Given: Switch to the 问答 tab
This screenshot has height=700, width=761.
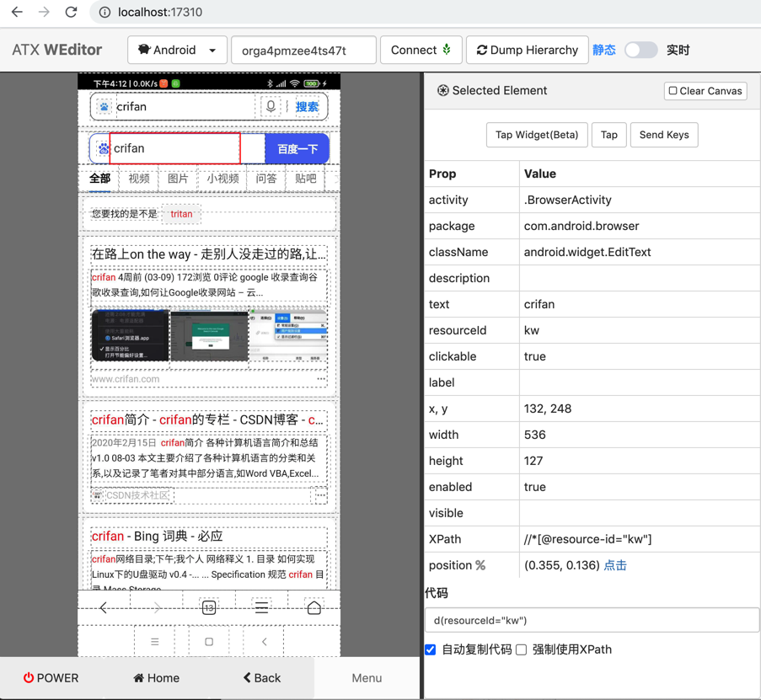Looking at the screenshot, I should pyautogui.click(x=266, y=179).
